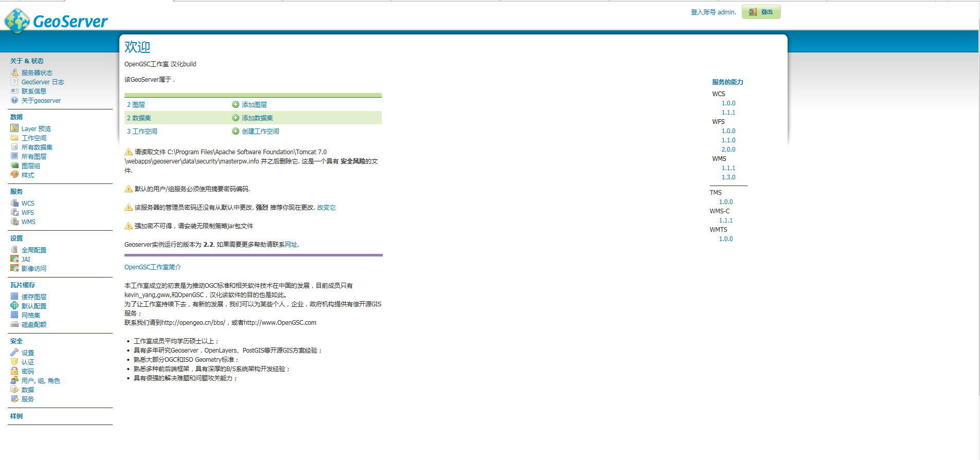Click the 影像访问 icon
The width and height of the screenshot is (980, 460).
coord(14,268)
